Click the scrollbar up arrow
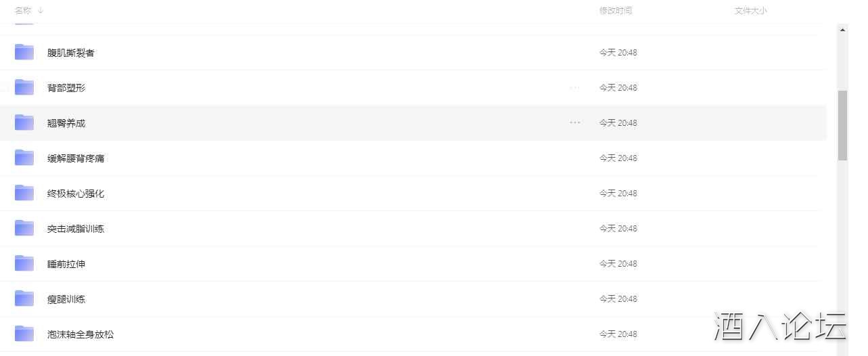 [842, 30]
